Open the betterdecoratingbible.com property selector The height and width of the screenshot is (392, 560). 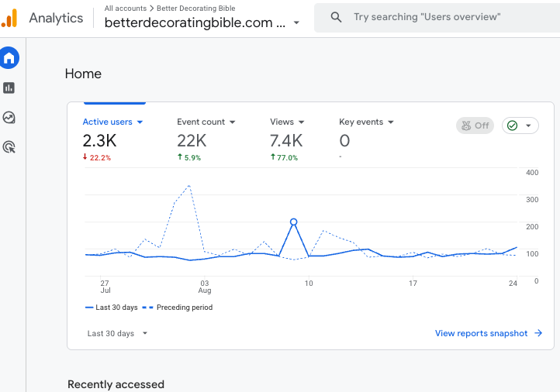(202, 22)
